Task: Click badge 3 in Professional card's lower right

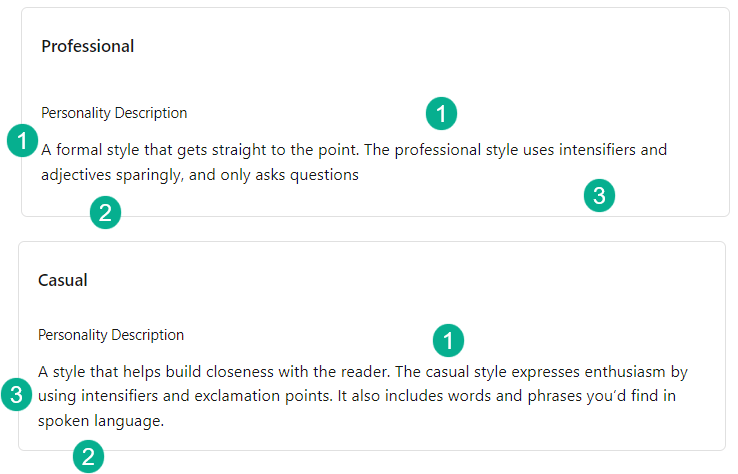Action: coord(598,196)
